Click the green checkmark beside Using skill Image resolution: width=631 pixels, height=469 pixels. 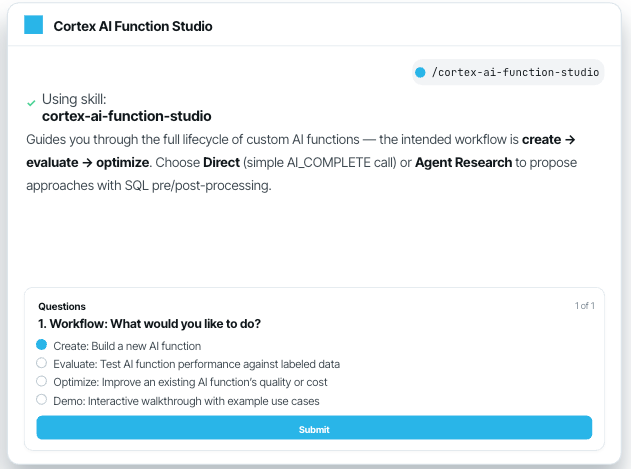tap(31, 103)
